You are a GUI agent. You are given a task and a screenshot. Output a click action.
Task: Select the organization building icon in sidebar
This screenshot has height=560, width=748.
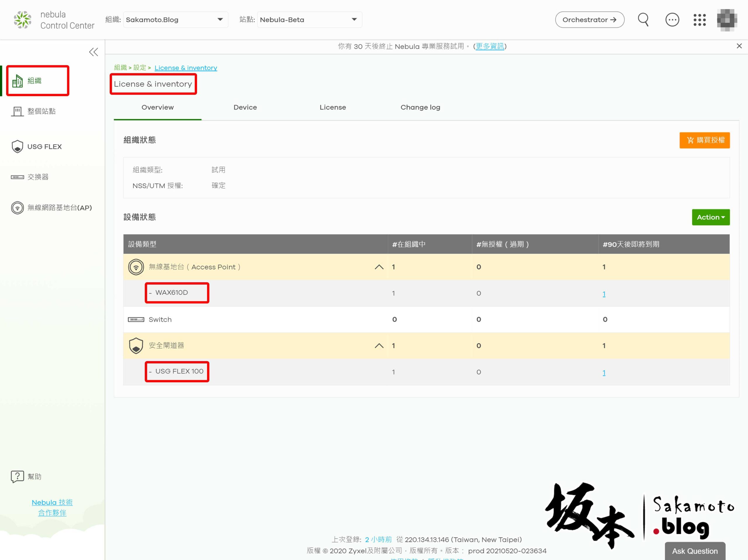pos(18,81)
